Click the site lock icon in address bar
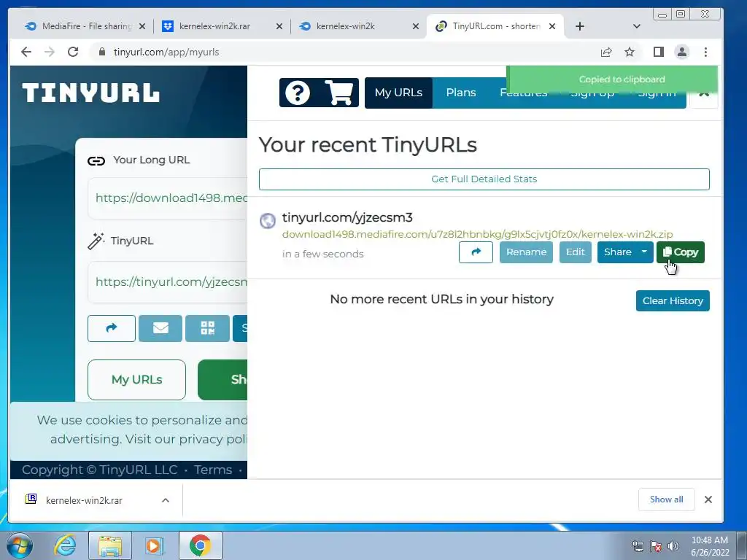 (101, 52)
